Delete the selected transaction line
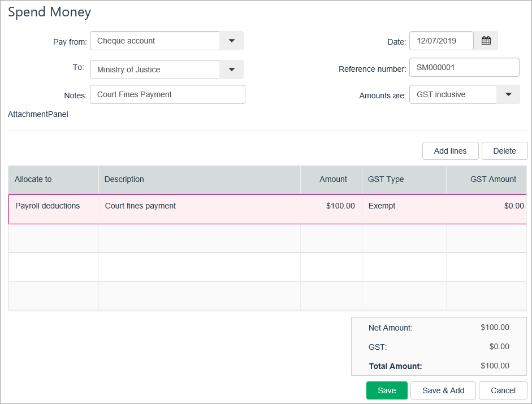The width and height of the screenshot is (532, 404). 504,151
